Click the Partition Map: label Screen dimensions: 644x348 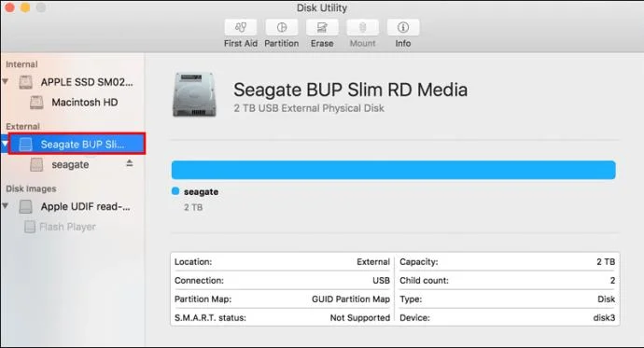coord(203,299)
